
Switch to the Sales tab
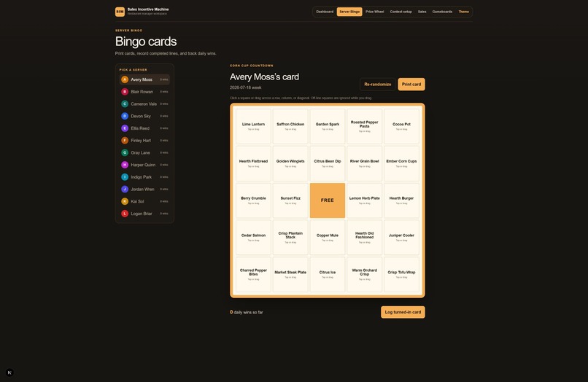422,12
